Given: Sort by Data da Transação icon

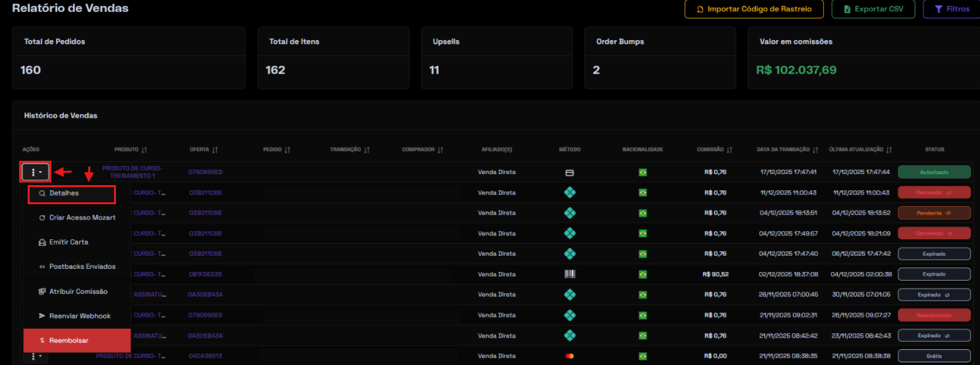Looking at the screenshot, I should pyautogui.click(x=815, y=150).
